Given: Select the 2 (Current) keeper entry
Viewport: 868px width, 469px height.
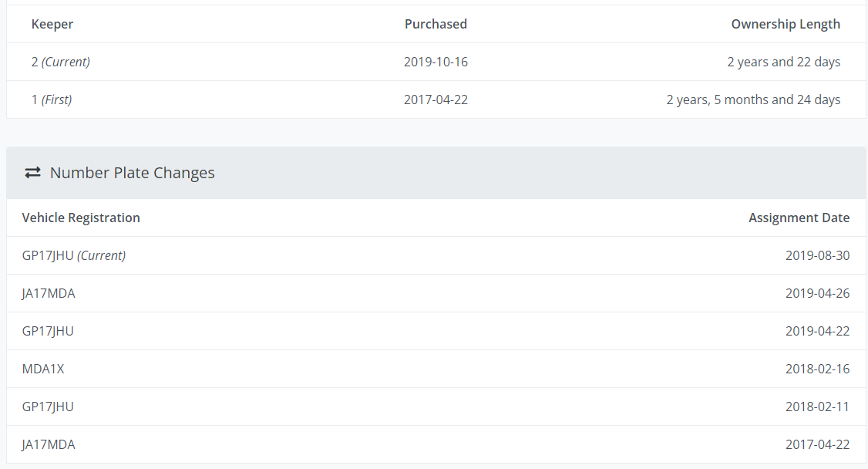Looking at the screenshot, I should coord(61,62).
